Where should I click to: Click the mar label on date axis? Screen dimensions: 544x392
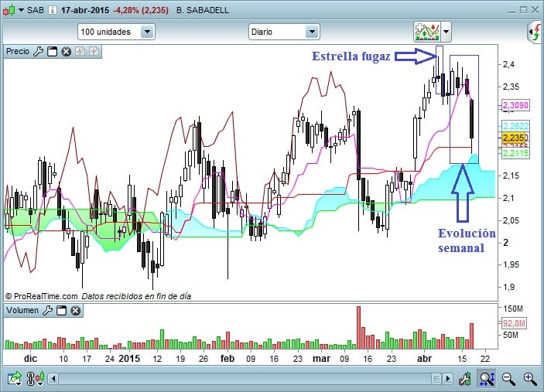322,359
